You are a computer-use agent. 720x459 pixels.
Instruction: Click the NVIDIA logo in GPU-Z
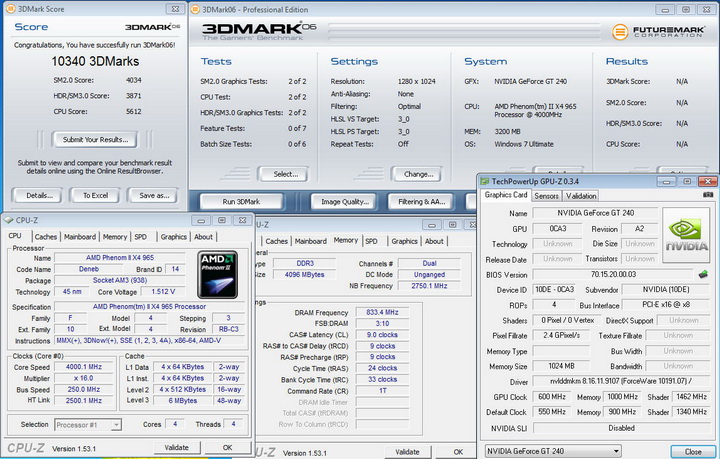click(x=686, y=235)
